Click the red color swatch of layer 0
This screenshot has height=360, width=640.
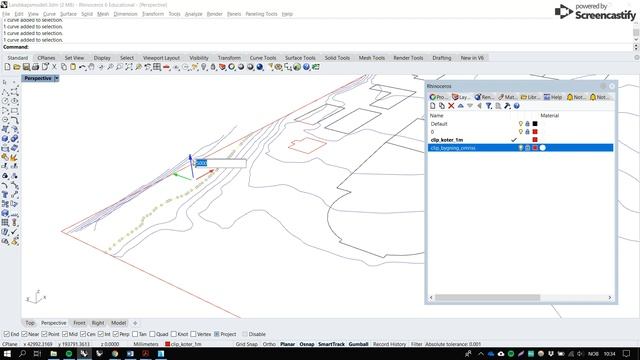tap(535, 132)
